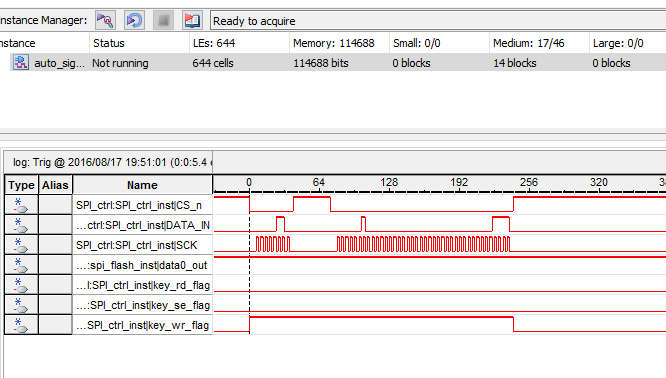Click the 114688 bits value

pyautogui.click(x=321, y=63)
